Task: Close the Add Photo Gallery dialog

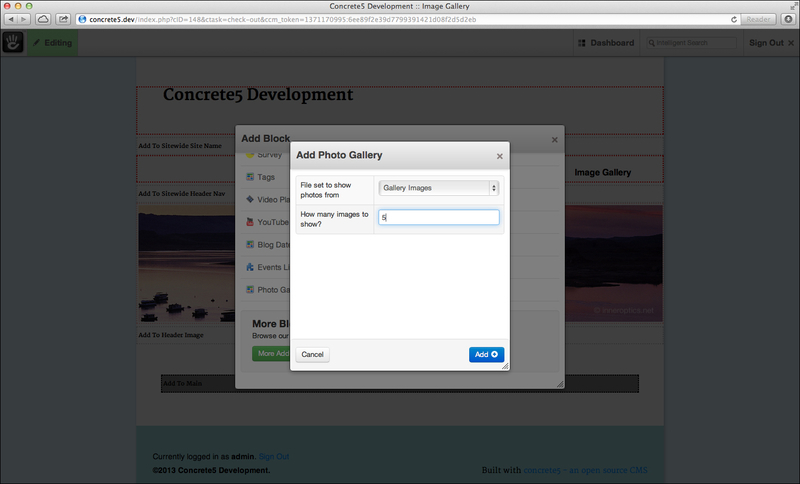Action: pos(499,156)
